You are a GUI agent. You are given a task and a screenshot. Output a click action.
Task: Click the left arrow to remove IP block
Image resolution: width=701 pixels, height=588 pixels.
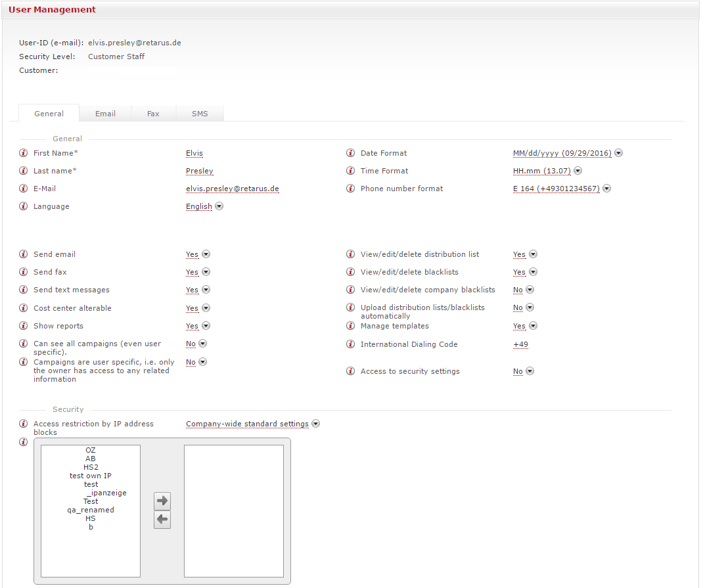click(x=162, y=520)
